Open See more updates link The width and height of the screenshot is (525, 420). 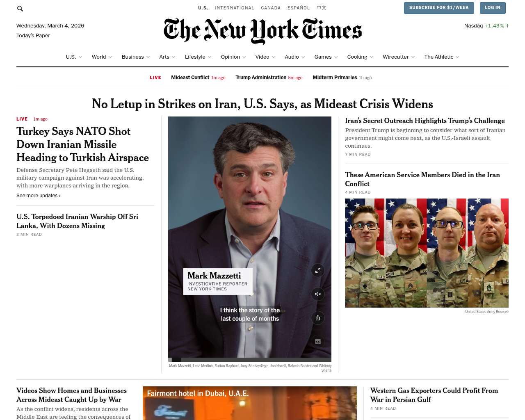(x=39, y=196)
